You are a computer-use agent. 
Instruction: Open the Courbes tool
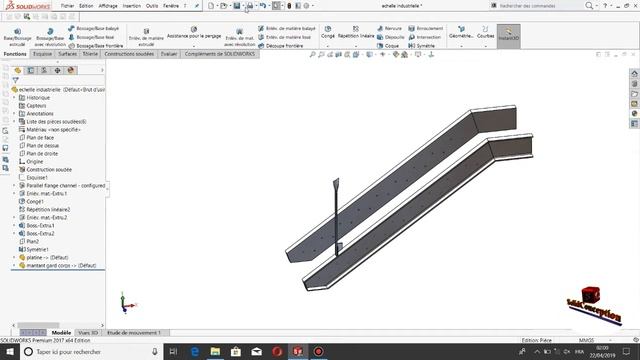click(x=485, y=32)
